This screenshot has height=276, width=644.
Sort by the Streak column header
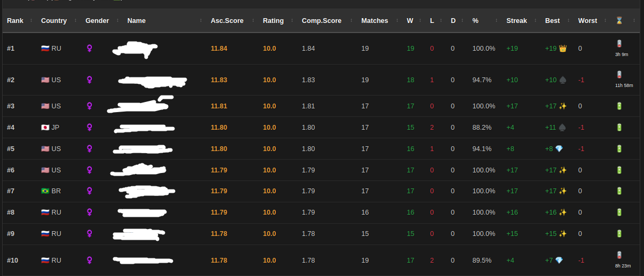(x=516, y=21)
